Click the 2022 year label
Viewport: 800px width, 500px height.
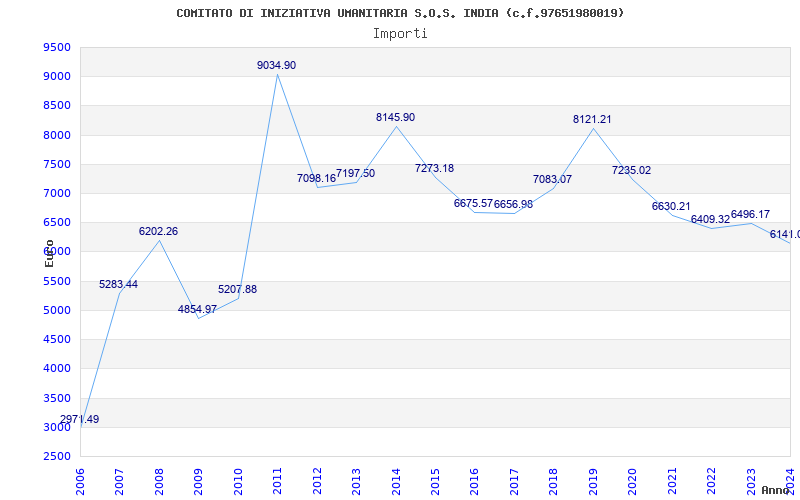pyautogui.click(x=712, y=482)
